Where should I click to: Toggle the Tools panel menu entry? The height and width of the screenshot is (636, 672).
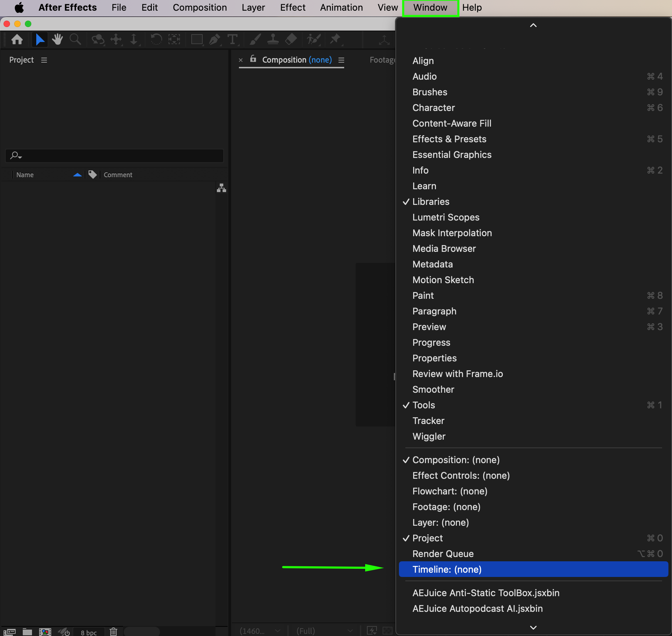coord(423,405)
